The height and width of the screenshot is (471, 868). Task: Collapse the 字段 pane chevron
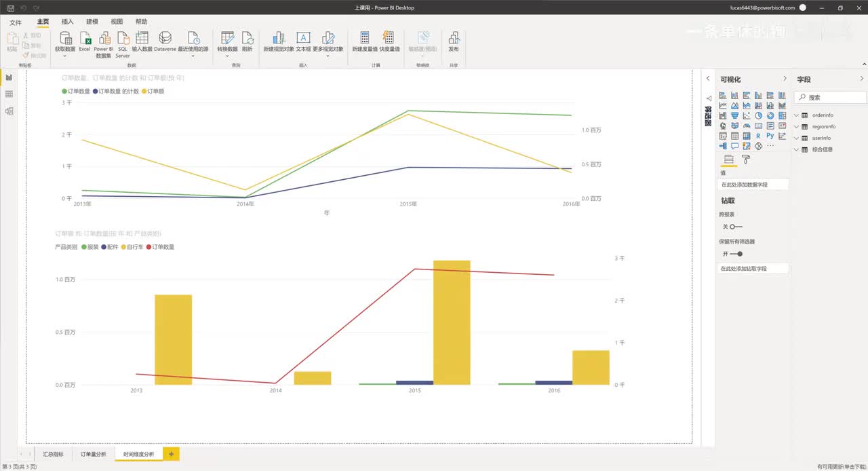(x=862, y=79)
